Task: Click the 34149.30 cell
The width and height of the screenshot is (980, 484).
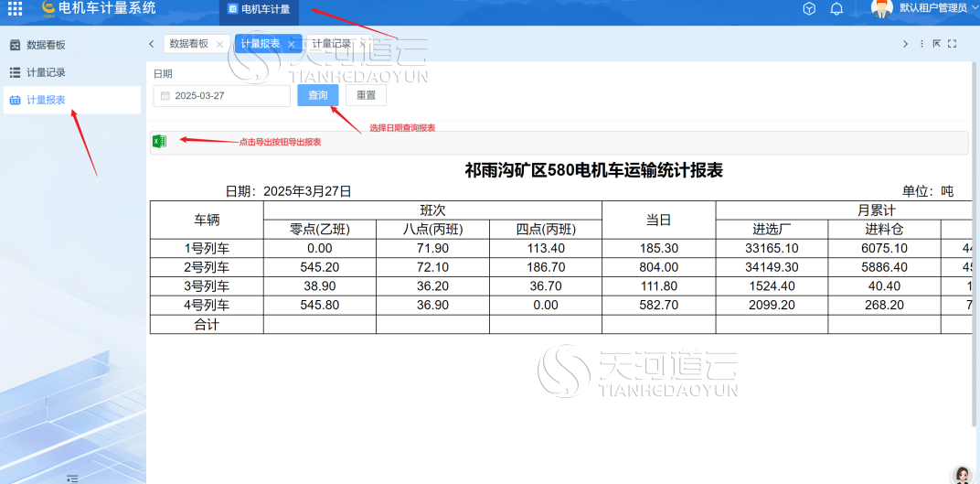Action: 772,268
